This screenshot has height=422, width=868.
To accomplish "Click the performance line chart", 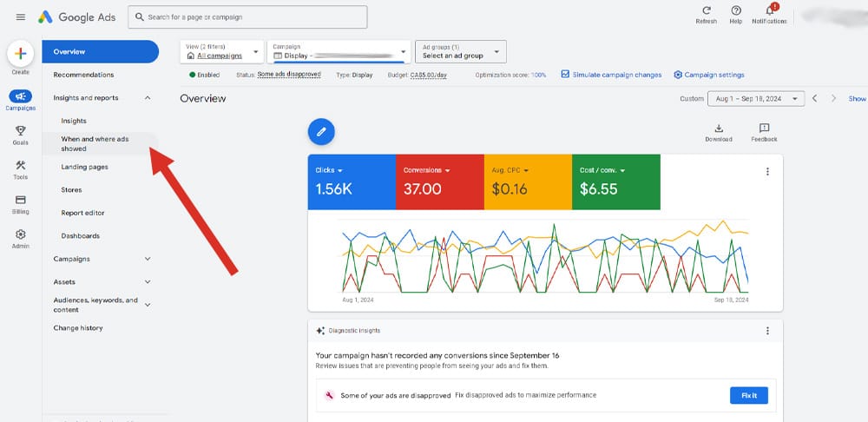I will (x=545, y=258).
